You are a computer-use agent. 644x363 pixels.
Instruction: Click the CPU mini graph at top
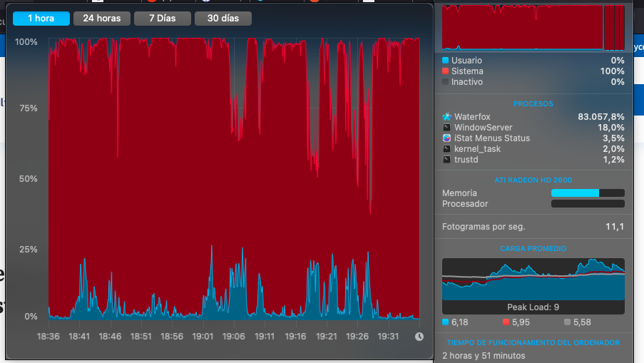click(533, 27)
